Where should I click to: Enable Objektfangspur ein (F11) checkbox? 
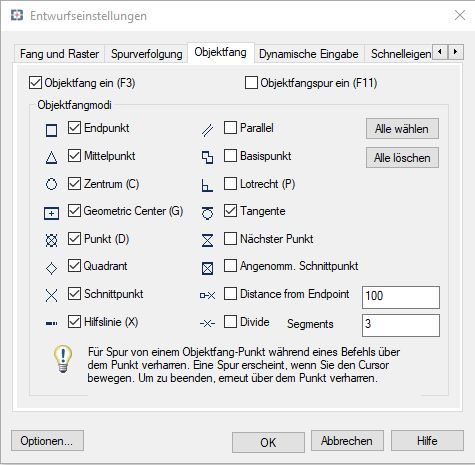[251, 83]
